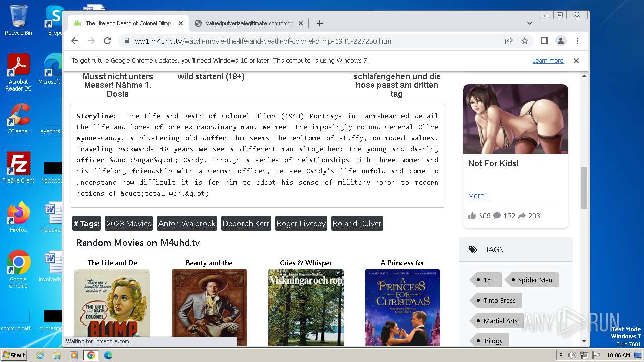The width and height of the screenshot is (644, 362).
Task: Open the tab search chevron
Action: point(529,23)
